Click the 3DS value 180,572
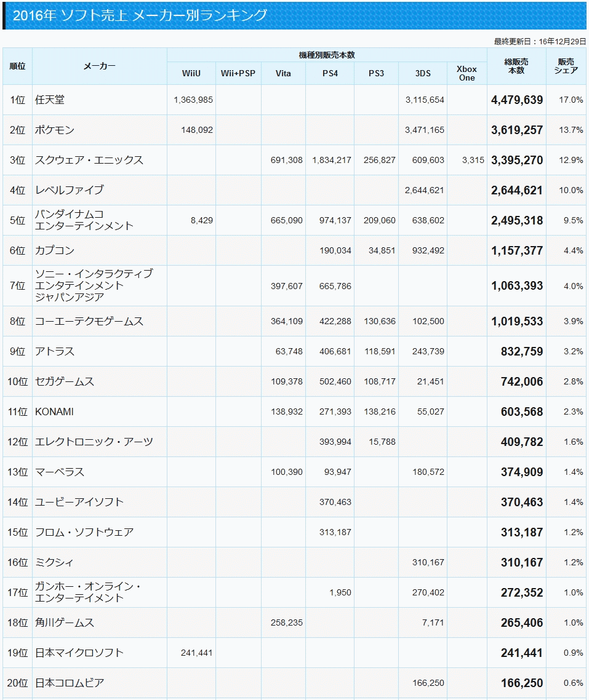This screenshot has height=700, width=589. [x=428, y=472]
